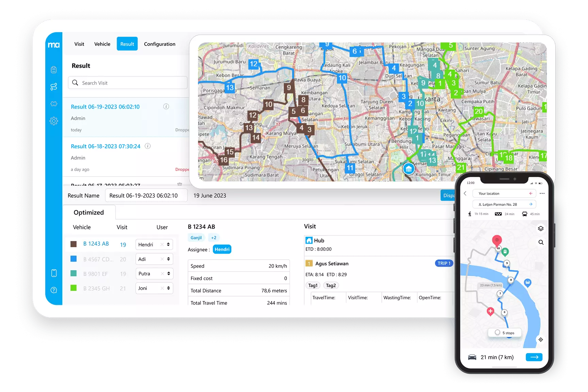Select the bus travel mode on phone
This screenshot has width=588, height=392.
click(525, 214)
